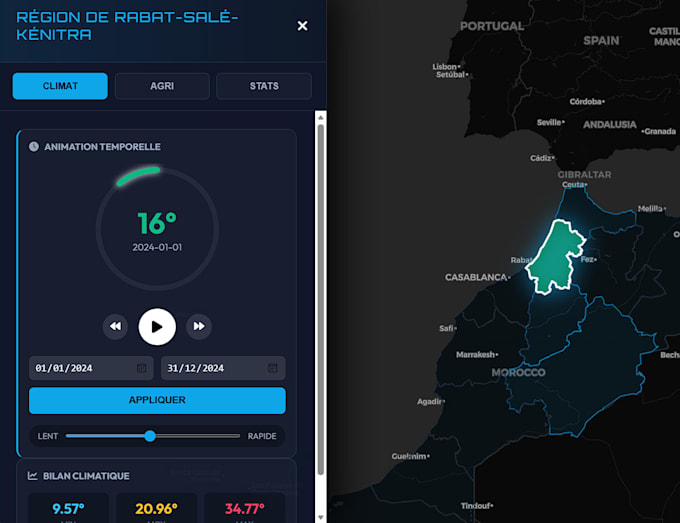The image size is (680, 523).
Task: Click the 2024-01-01 date label
Action: pyautogui.click(x=157, y=247)
